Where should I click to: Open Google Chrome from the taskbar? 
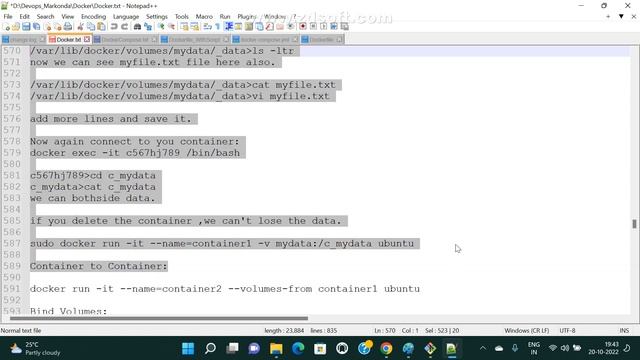(x=386, y=349)
